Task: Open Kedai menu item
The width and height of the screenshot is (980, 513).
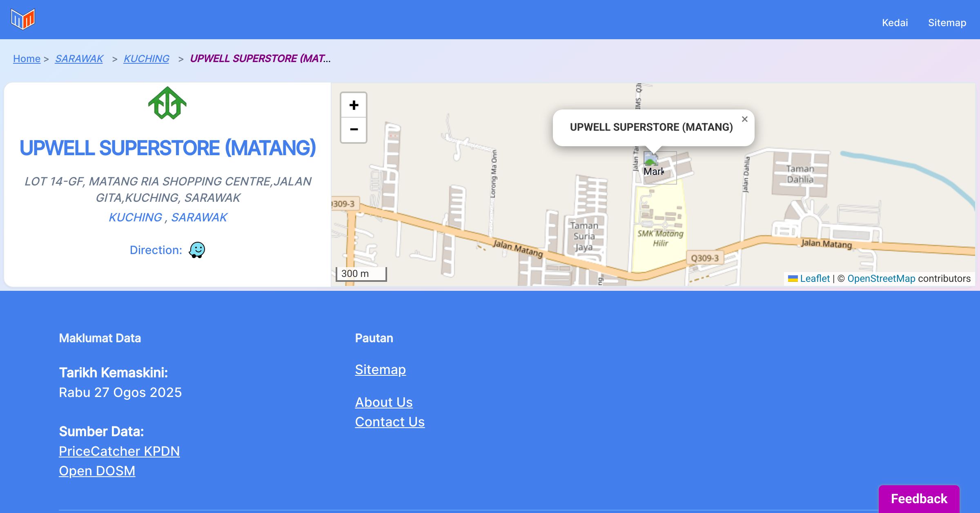Action: coord(895,23)
